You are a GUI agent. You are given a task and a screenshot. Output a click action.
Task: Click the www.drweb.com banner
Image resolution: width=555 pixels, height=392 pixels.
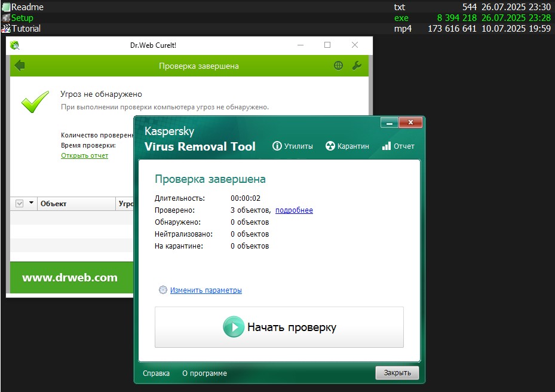(70, 278)
